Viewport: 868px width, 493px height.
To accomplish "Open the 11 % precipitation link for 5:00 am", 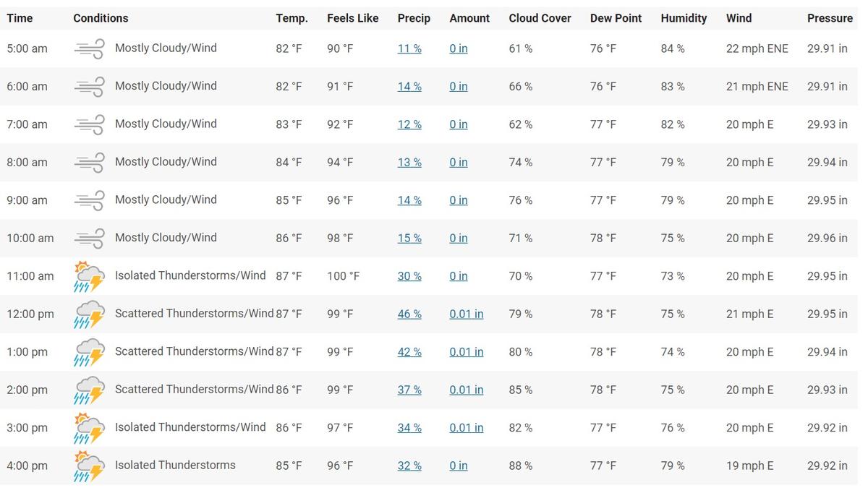I will (409, 48).
